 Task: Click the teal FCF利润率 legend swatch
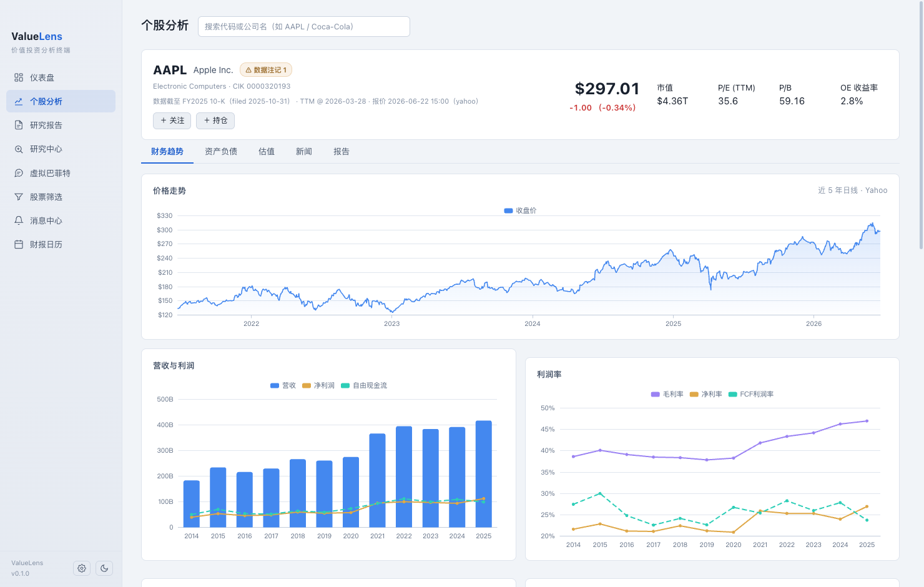[x=733, y=394]
